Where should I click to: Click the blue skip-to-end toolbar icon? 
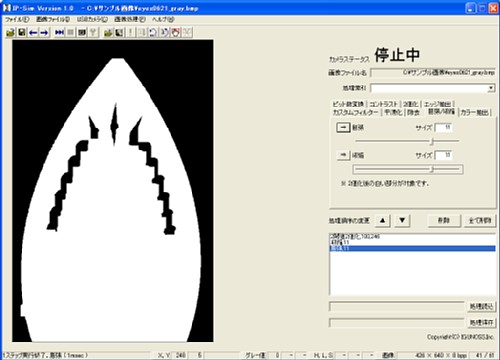[x=59, y=32]
